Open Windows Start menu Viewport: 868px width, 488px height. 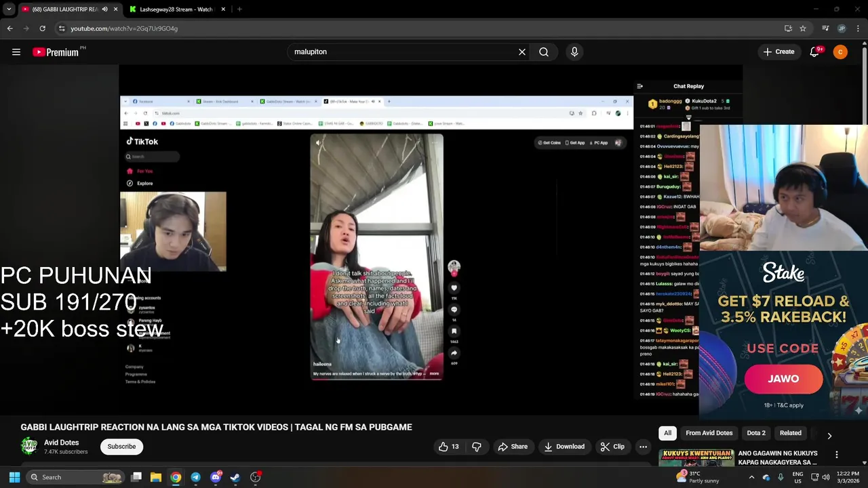(14, 477)
